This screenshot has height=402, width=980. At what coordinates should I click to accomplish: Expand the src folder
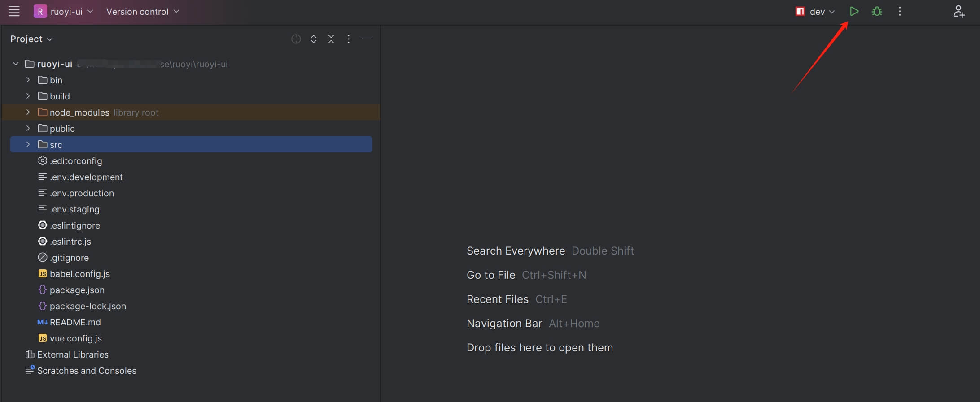click(x=28, y=145)
